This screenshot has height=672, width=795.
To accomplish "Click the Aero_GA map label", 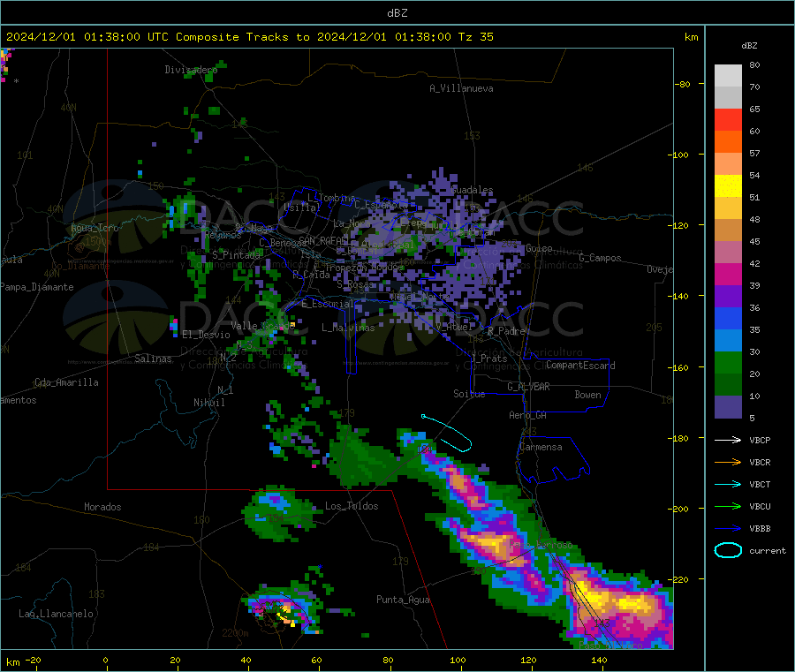I will tap(527, 415).
